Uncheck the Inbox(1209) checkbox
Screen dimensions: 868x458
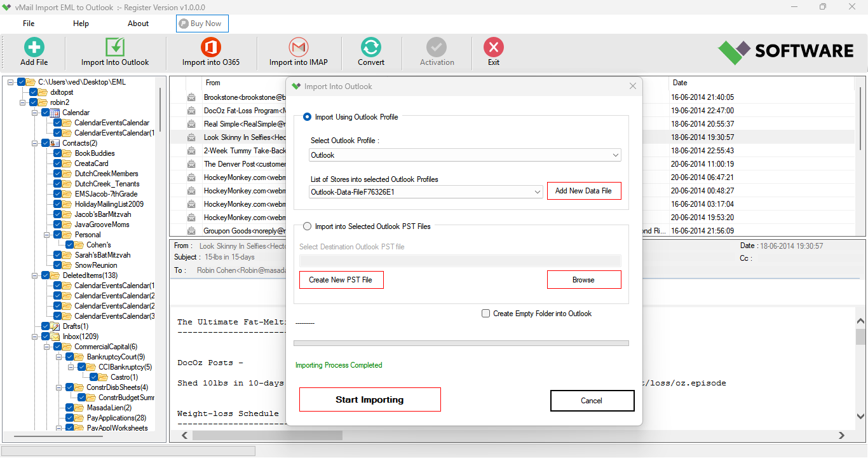(46, 337)
